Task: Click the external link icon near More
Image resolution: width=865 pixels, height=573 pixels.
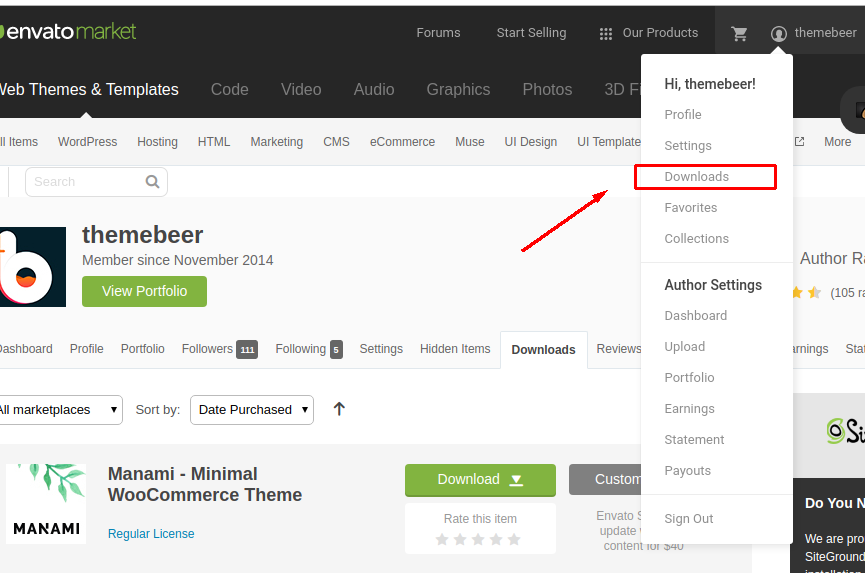Action: (x=799, y=142)
